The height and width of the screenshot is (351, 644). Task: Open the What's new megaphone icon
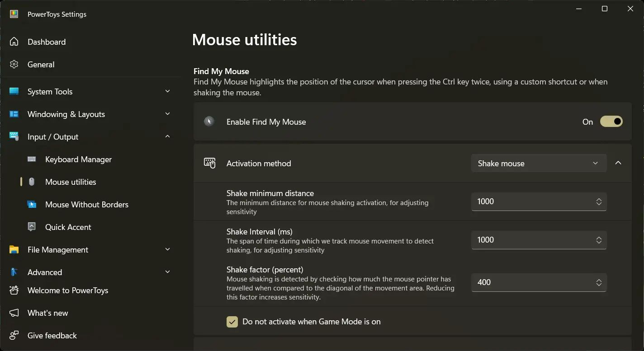click(14, 313)
